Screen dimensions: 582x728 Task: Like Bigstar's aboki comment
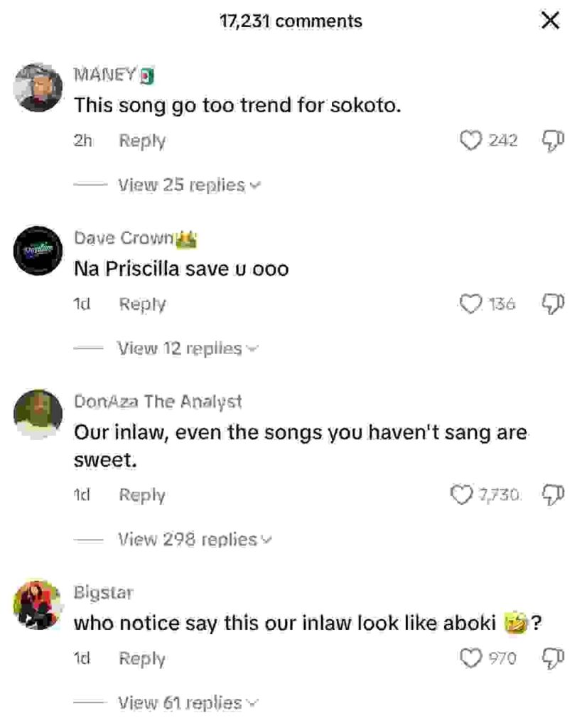(471, 658)
